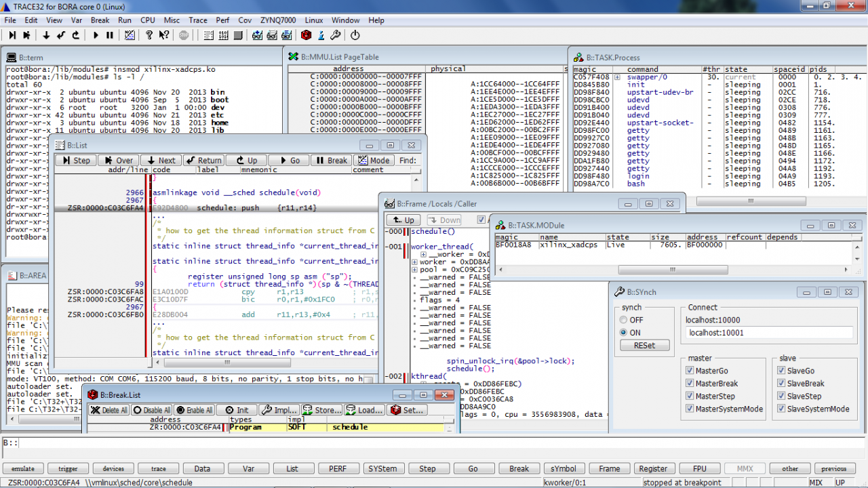Expand the worker variable tree node
Screen dimensions: 868x488
pos(415,262)
